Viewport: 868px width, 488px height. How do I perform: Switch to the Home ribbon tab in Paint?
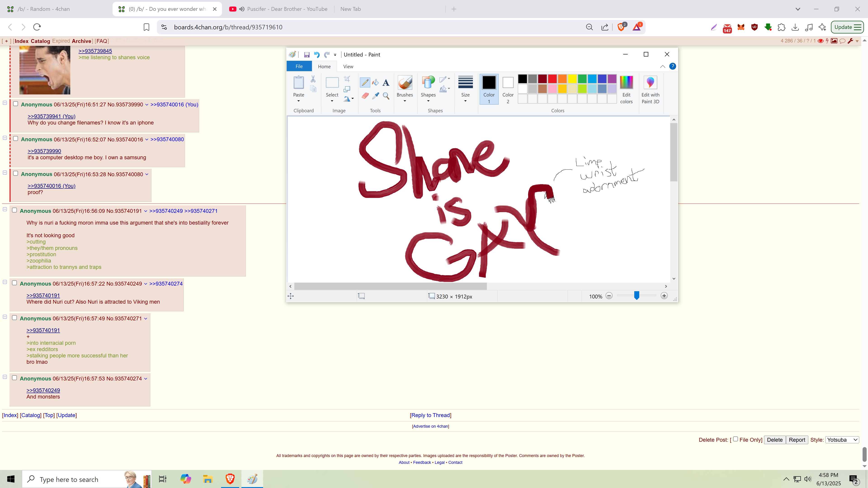324,66
